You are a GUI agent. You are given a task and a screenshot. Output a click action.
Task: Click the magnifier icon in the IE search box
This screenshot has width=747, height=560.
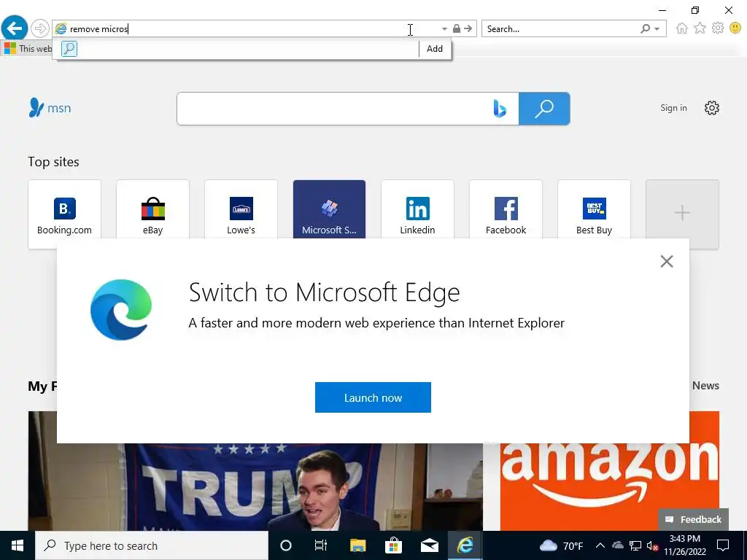click(646, 29)
